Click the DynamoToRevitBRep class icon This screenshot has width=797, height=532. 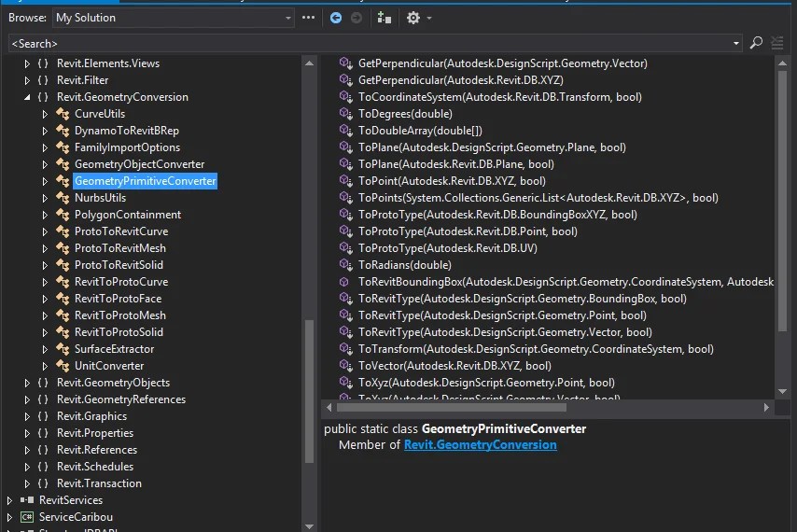tap(63, 131)
